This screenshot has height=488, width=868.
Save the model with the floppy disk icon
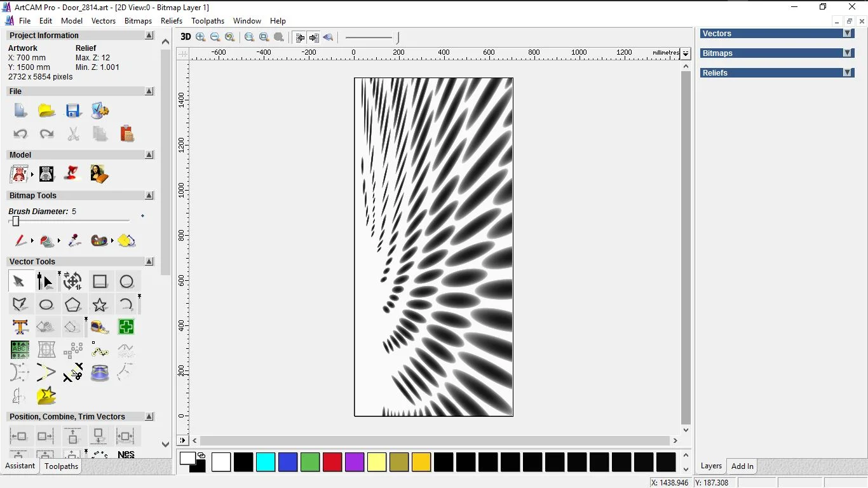pos(73,111)
